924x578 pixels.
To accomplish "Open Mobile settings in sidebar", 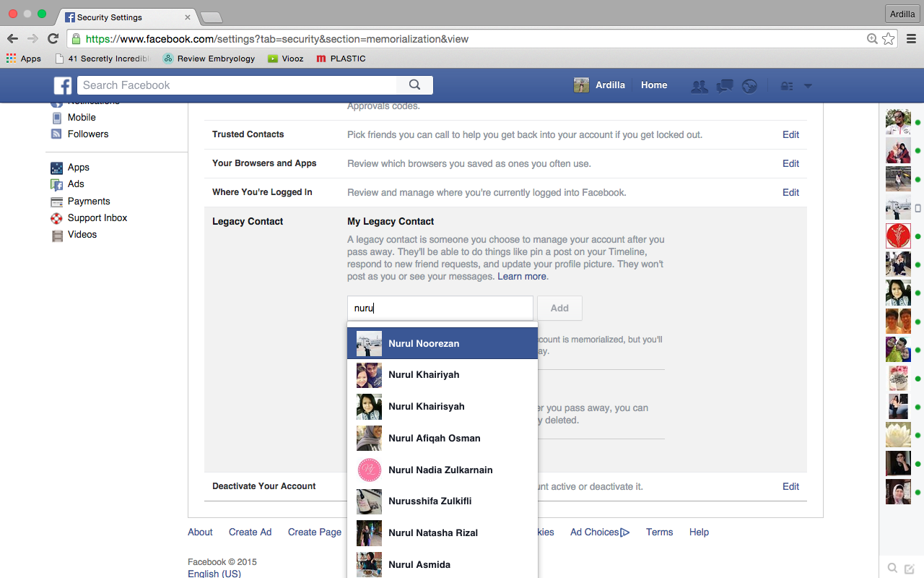I will (74, 117).
